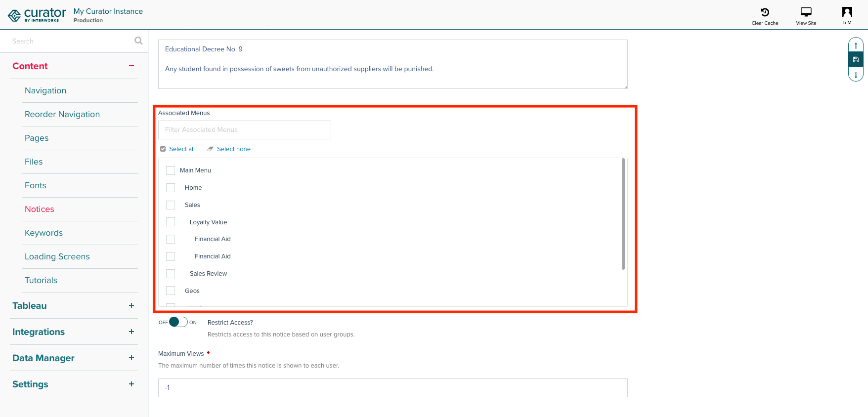This screenshot has width=868, height=417.
Task: Expand the Settings section
Action: coord(131,384)
